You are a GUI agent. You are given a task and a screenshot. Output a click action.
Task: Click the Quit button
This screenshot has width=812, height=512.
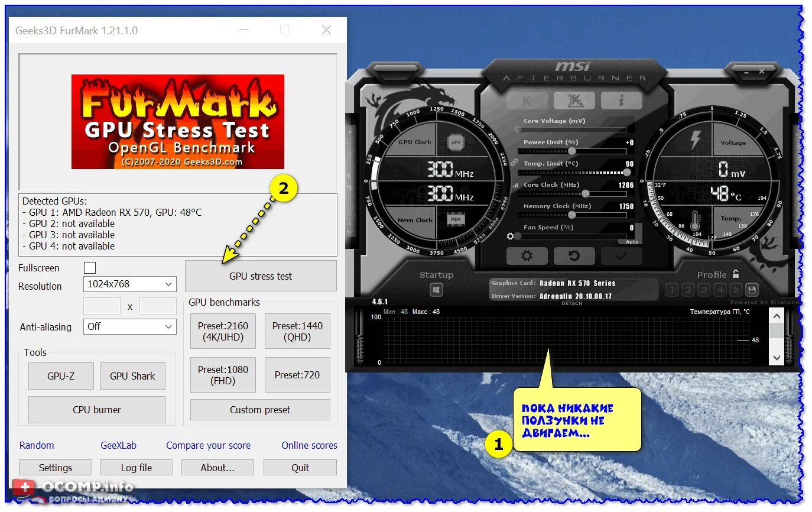click(300, 468)
